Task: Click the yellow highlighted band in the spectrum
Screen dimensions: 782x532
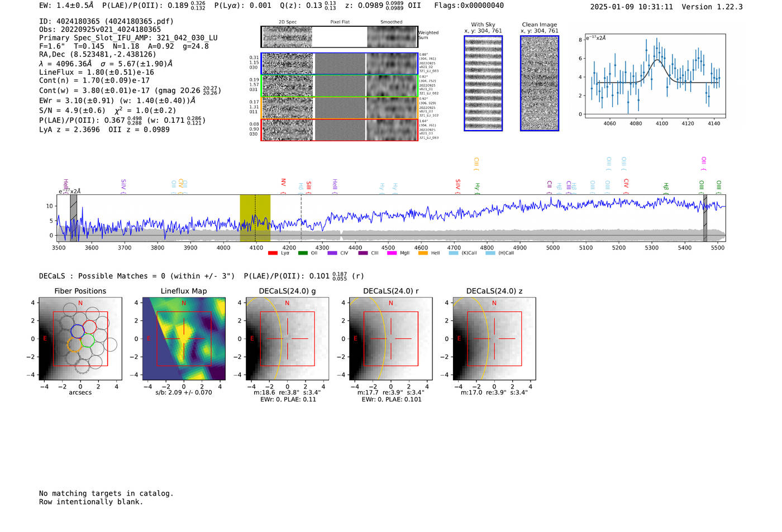Action: coord(255,218)
